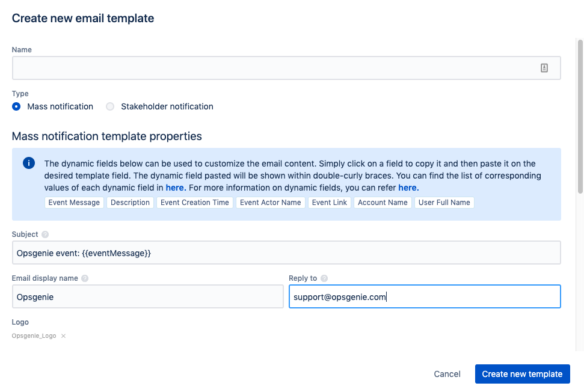Open the second here link about dynamic fields
The image size is (584, 392).
tap(408, 187)
